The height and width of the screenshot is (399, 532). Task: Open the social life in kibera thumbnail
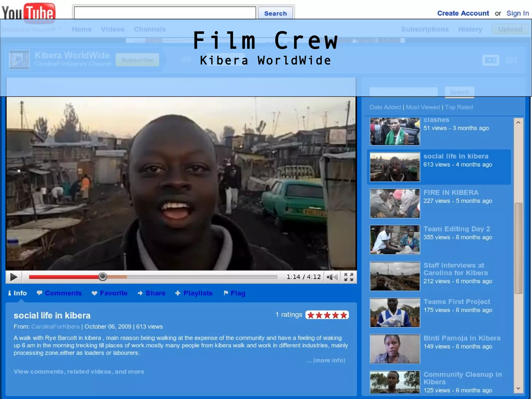click(395, 167)
